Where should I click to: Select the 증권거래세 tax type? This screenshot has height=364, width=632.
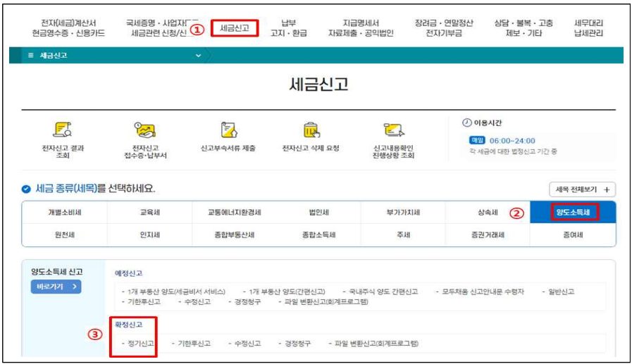tap(488, 234)
